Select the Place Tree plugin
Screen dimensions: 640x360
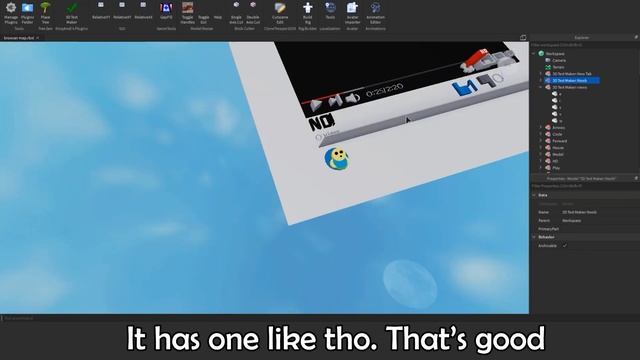(x=45, y=13)
